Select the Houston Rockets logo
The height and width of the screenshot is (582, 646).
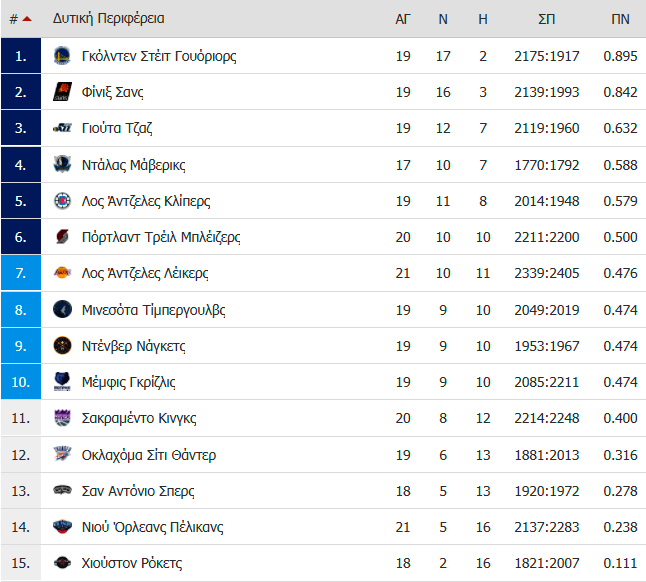pos(62,563)
